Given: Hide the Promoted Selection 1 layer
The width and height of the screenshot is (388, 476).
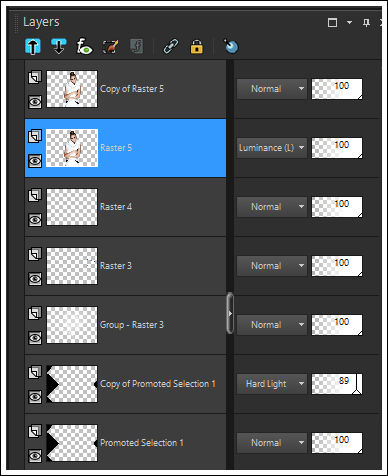Looking at the screenshot, I should pyautogui.click(x=35, y=455).
